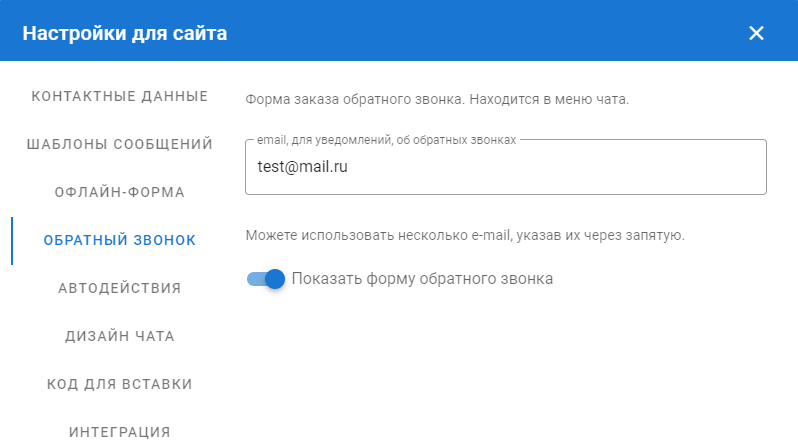This screenshot has height=445, width=798.
Task: Close the site settings dialog
Action: pyautogui.click(x=756, y=33)
